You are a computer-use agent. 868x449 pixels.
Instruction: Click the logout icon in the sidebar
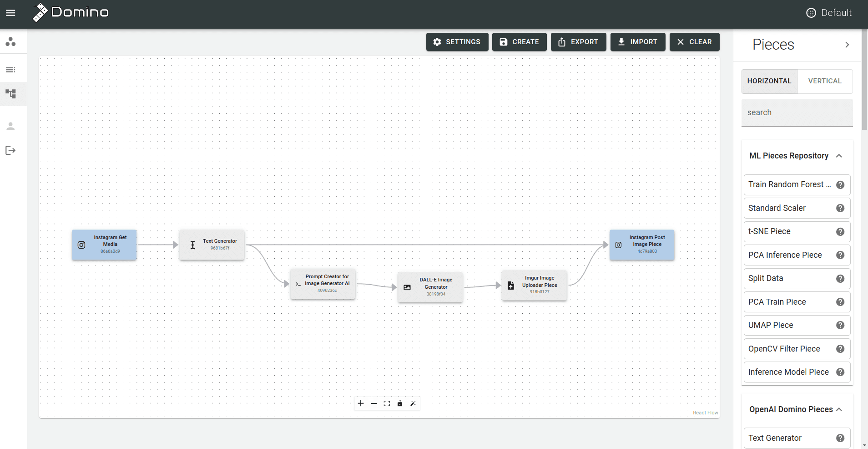point(10,150)
